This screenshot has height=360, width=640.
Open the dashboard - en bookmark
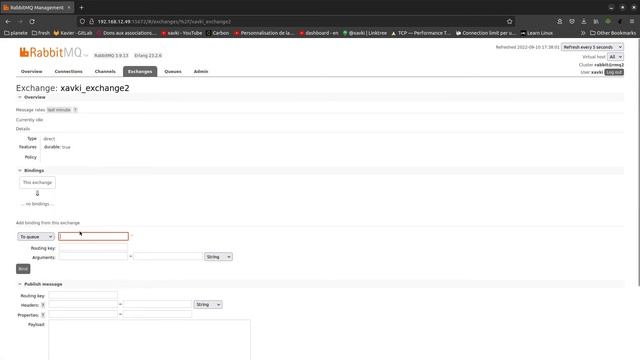pyautogui.click(x=318, y=33)
